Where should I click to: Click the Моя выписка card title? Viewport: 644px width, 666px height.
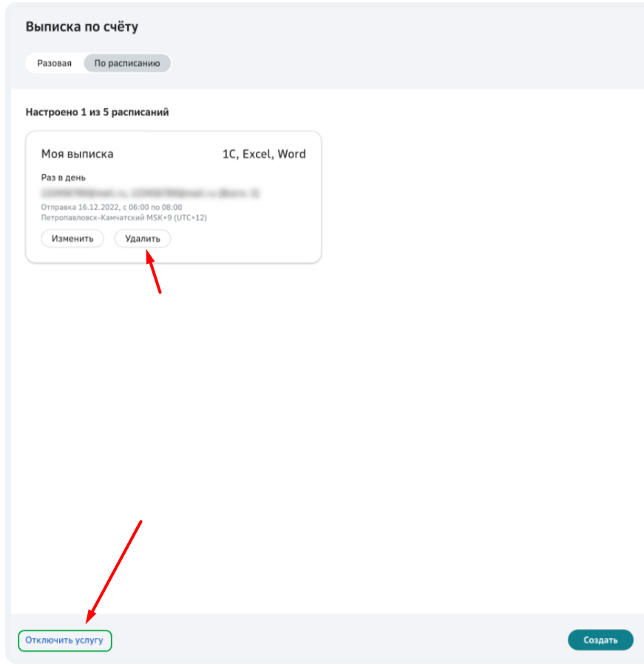coord(78,154)
